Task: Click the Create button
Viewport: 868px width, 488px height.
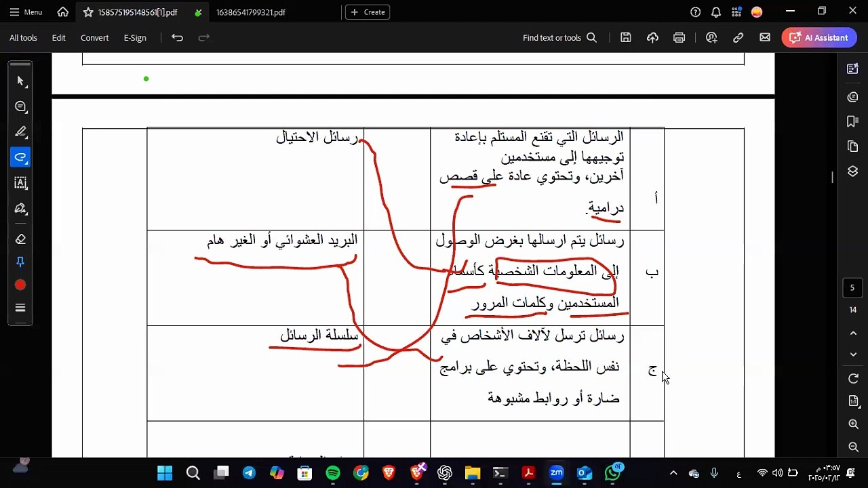Action: coord(368,12)
